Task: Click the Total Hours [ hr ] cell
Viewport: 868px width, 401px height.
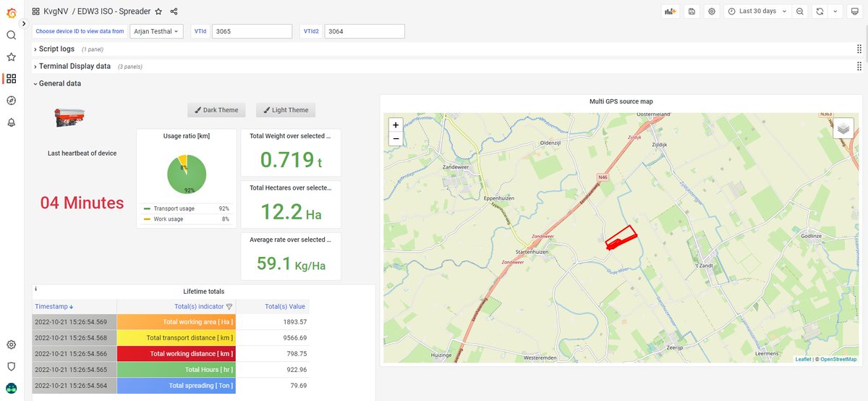Action: 176,370
